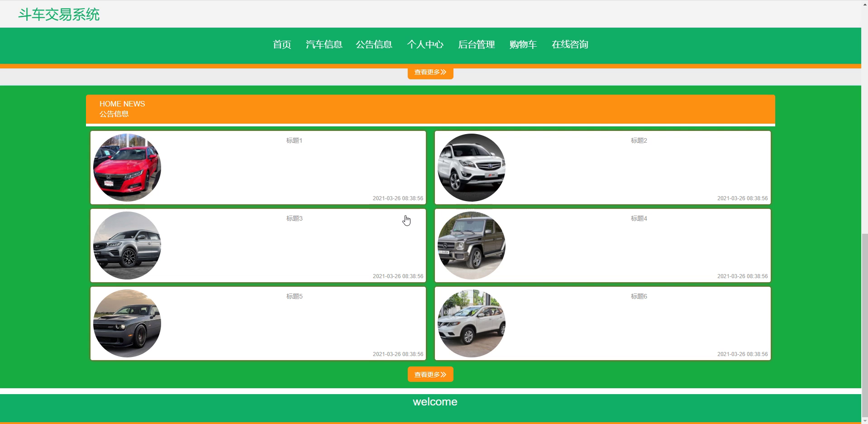This screenshot has width=868, height=424.
Task: Click the timestamp on 标题1 card
Action: click(x=398, y=198)
